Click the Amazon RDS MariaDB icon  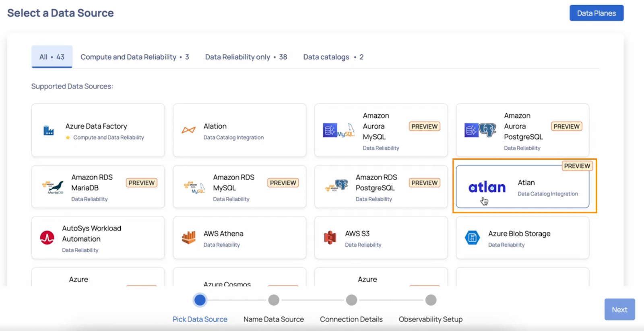(53, 187)
